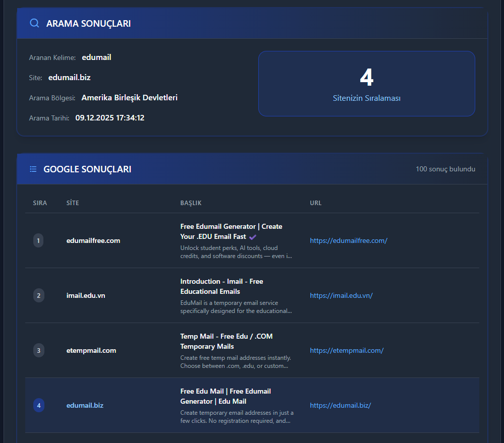Click the purple checkmark in the Edumail Generator title

253,237
